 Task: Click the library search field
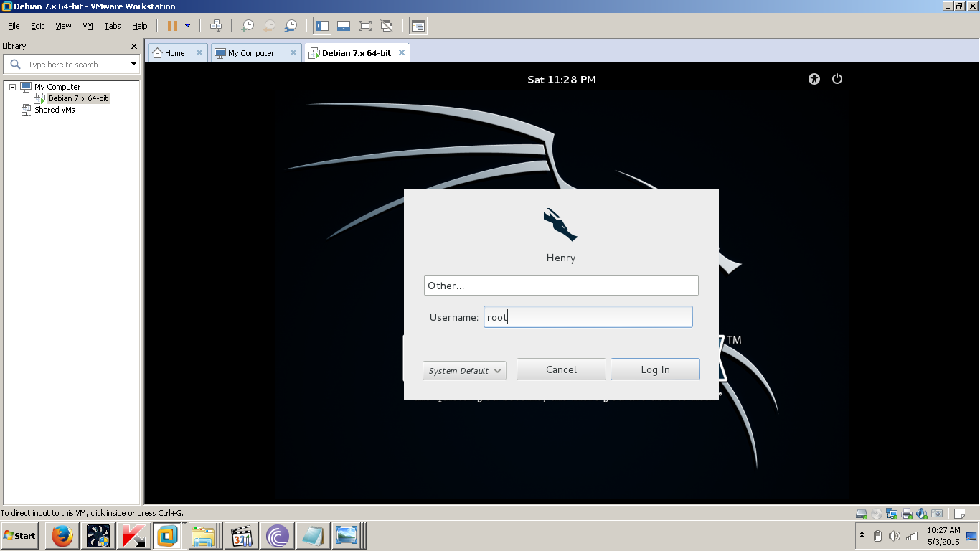(x=72, y=65)
